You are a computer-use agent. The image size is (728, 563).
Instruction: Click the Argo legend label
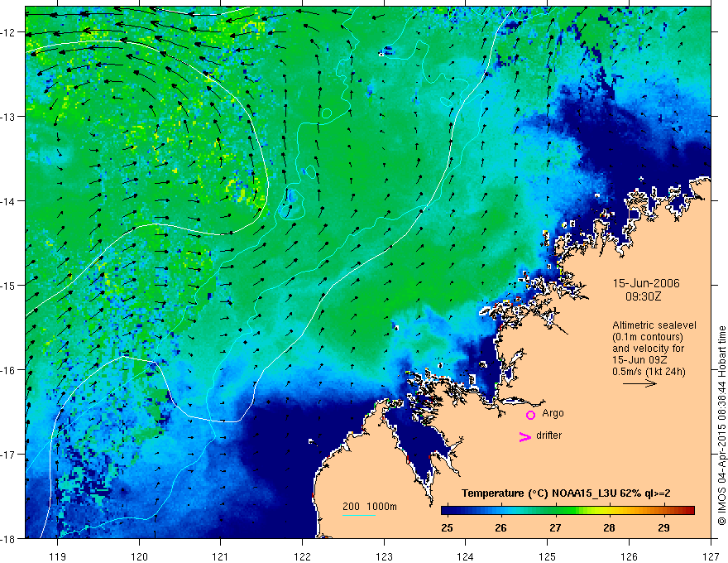coord(553,413)
